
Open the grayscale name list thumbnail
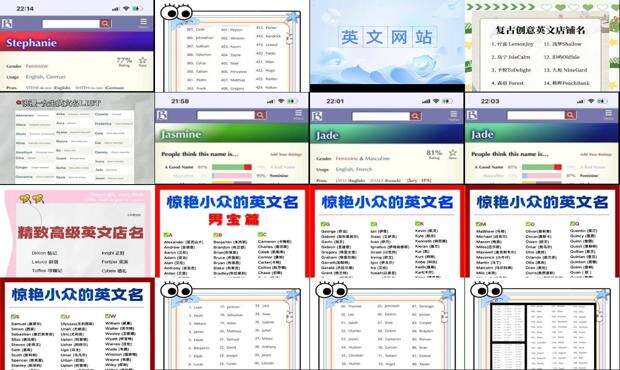pyautogui.click(x=77, y=138)
